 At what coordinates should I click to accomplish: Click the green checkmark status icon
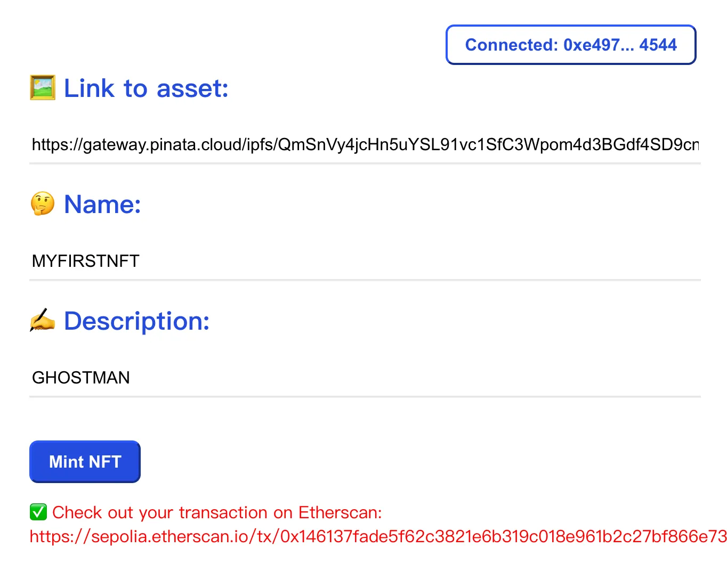click(38, 512)
